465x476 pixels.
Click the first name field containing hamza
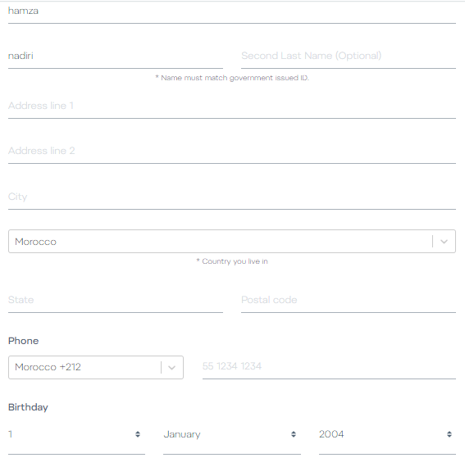[232, 12]
